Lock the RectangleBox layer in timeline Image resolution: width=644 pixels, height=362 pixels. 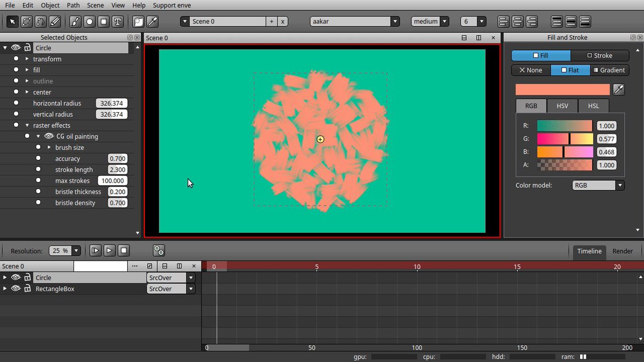click(27, 289)
